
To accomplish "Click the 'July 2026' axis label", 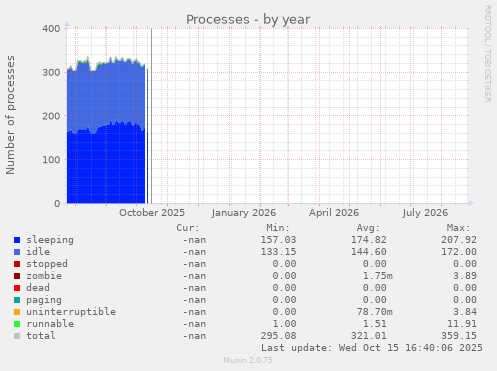I will tap(425, 213).
